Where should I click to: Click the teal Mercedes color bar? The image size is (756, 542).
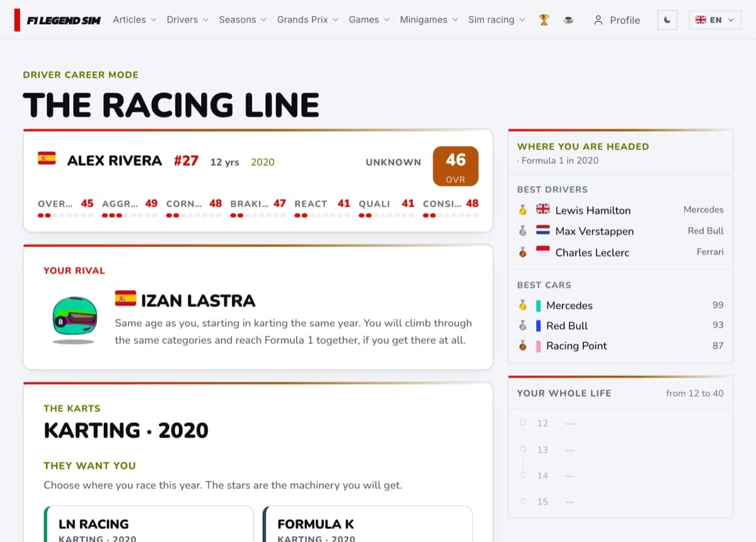[x=539, y=306]
